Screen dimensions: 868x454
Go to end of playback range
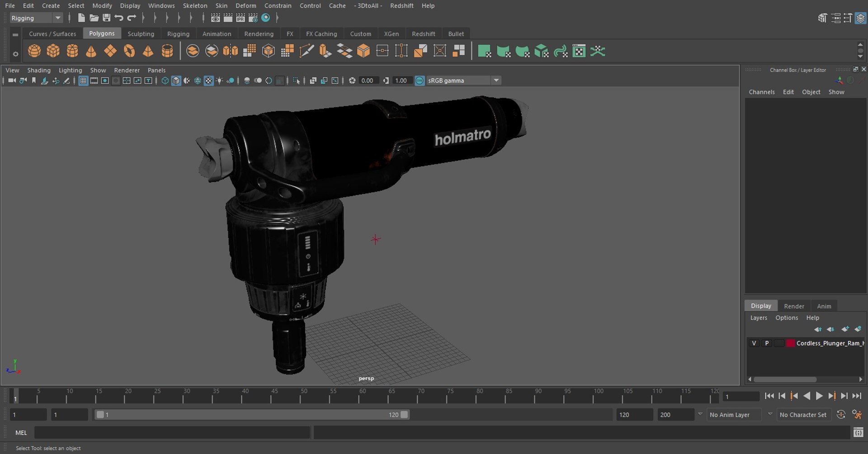pyautogui.click(x=857, y=396)
